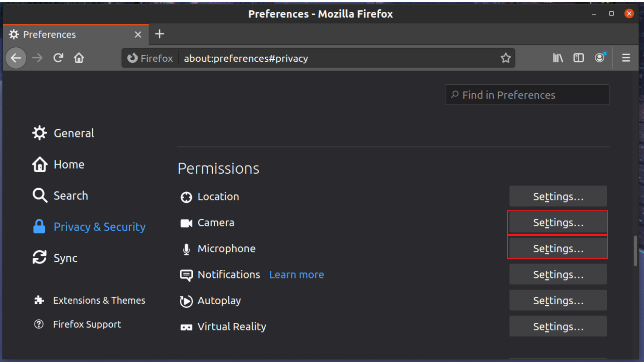
Task: Click the Notifications speech bubble icon
Action: (x=186, y=275)
